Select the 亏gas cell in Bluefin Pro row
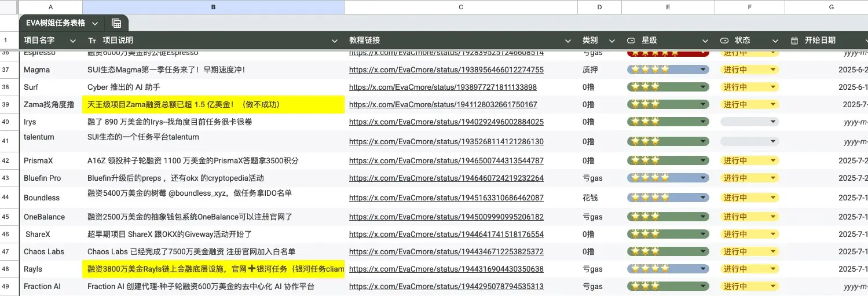Screen dimensions: 868x296 (600, 178)
